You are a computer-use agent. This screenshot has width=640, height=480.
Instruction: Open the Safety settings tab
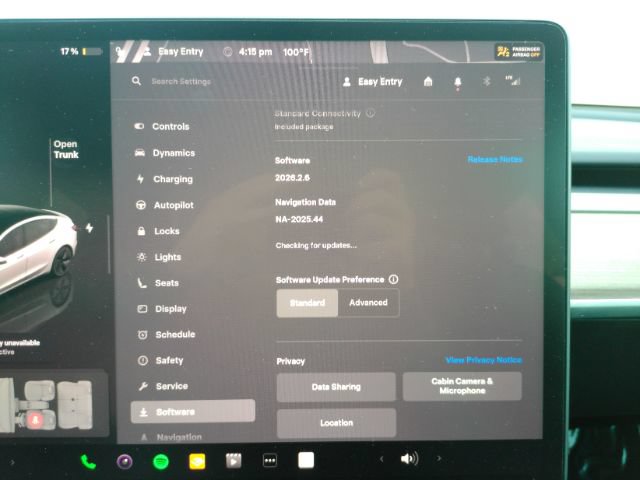[161, 360]
